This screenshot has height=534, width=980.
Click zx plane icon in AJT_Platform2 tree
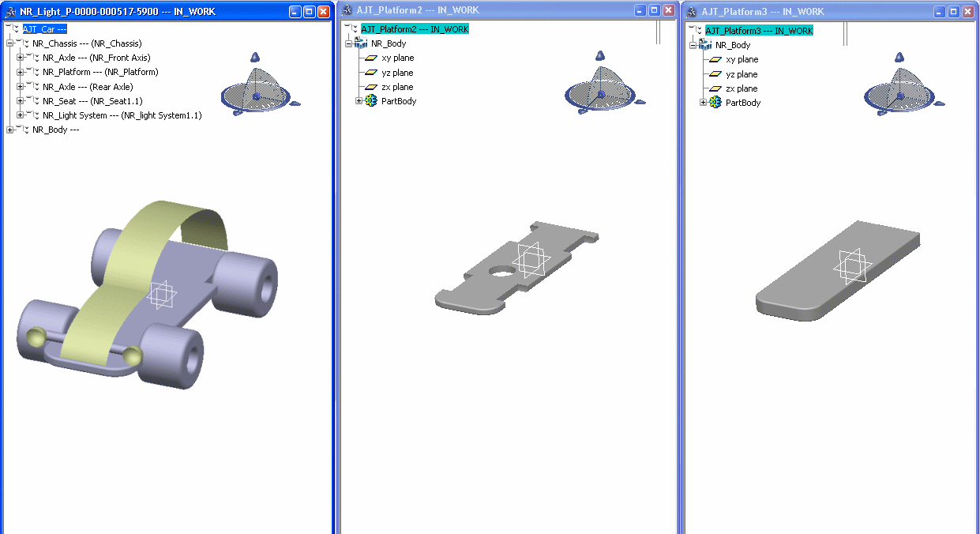coord(371,87)
